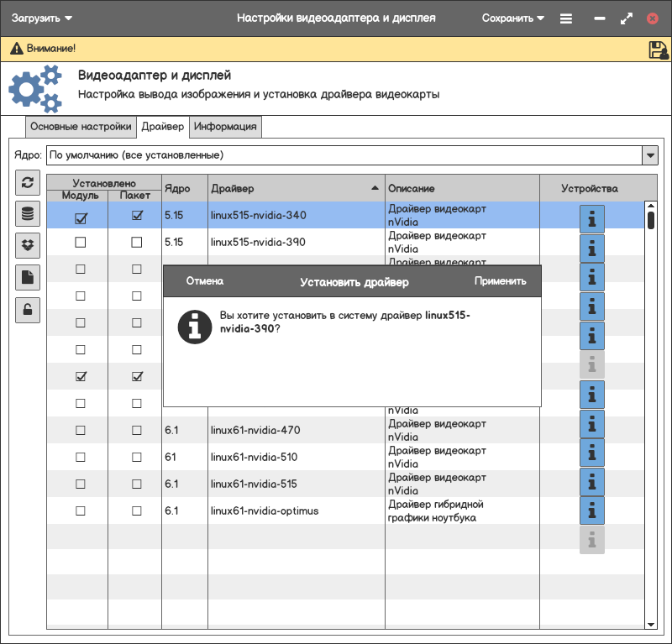Click scrollbar down arrow of driver table
This screenshot has width=672, height=644.
(650, 625)
